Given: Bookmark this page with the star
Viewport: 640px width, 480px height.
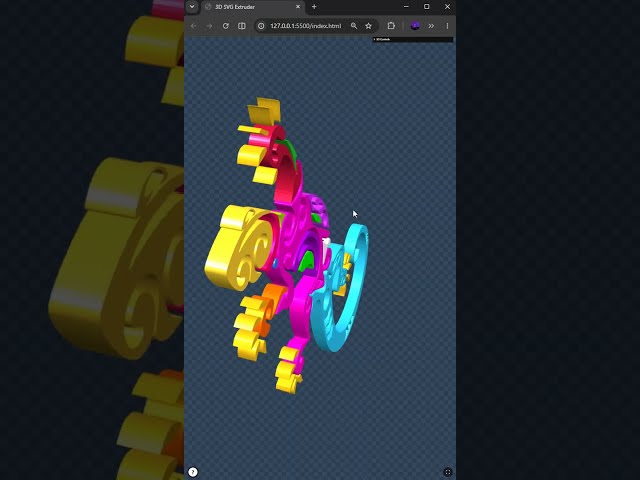Looking at the screenshot, I should click(369, 26).
